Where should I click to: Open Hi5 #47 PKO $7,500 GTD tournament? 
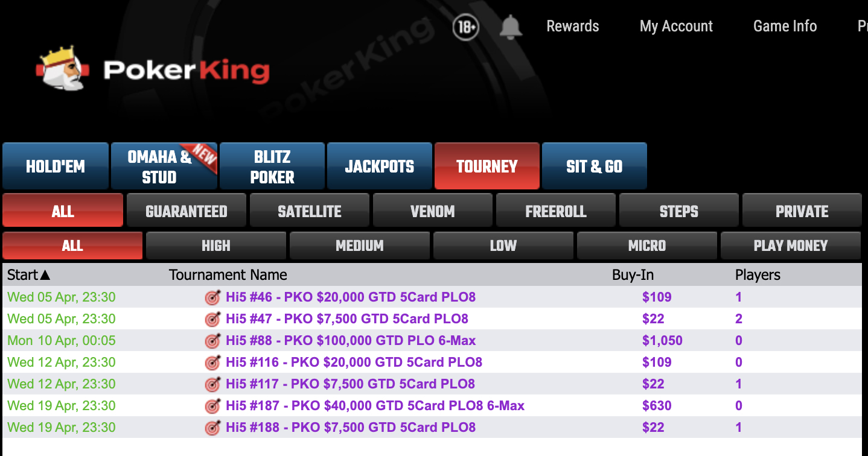coord(346,319)
